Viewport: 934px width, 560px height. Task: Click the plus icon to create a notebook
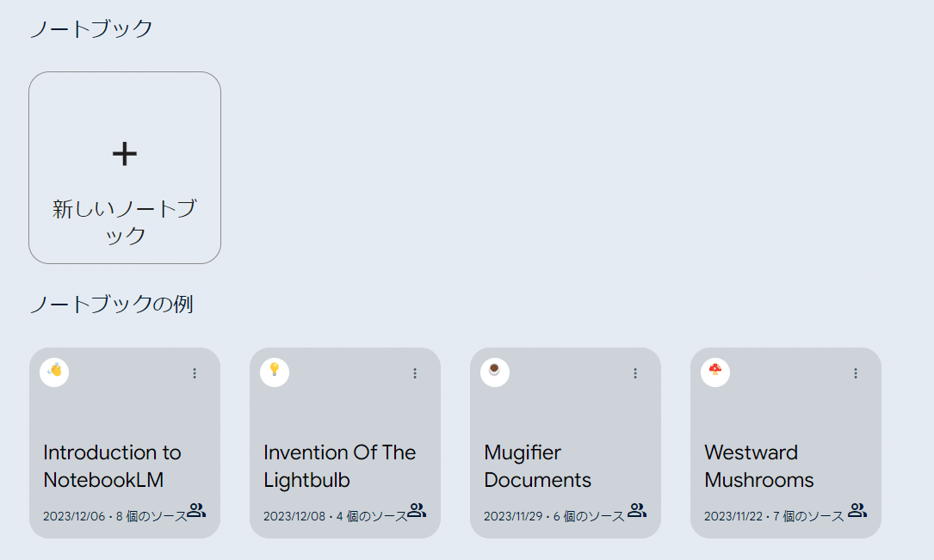[x=124, y=153]
